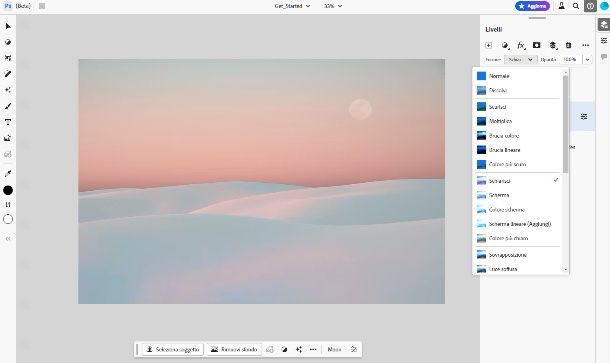Choose the checked Schiarisci blend mode
This screenshot has width=610, height=363.
click(x=518, y=181)
